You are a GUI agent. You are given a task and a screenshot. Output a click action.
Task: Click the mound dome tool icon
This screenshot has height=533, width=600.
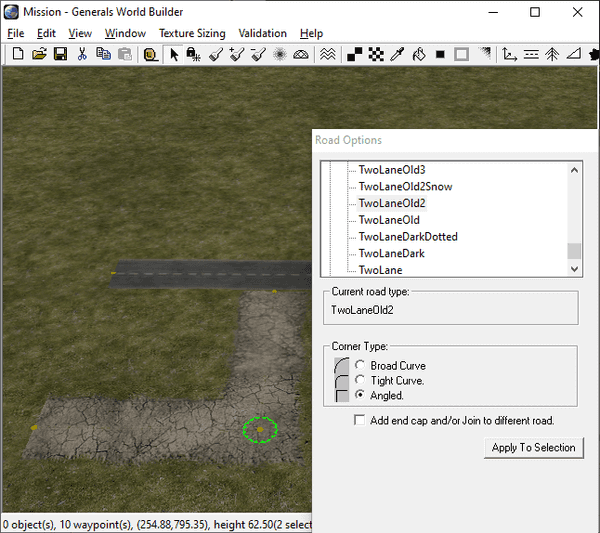(x=301, y=54)
